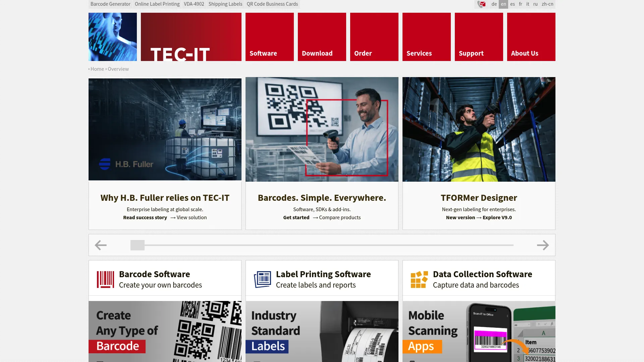Open the contact phone and mail icon

pyautogui.click(x=482, y=4)
